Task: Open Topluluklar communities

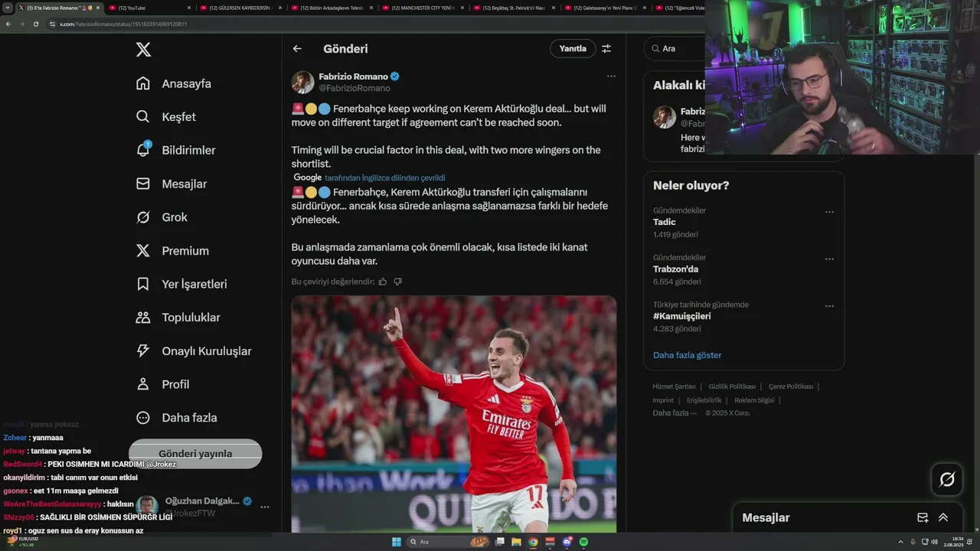Action: click(x=178, y=318)
